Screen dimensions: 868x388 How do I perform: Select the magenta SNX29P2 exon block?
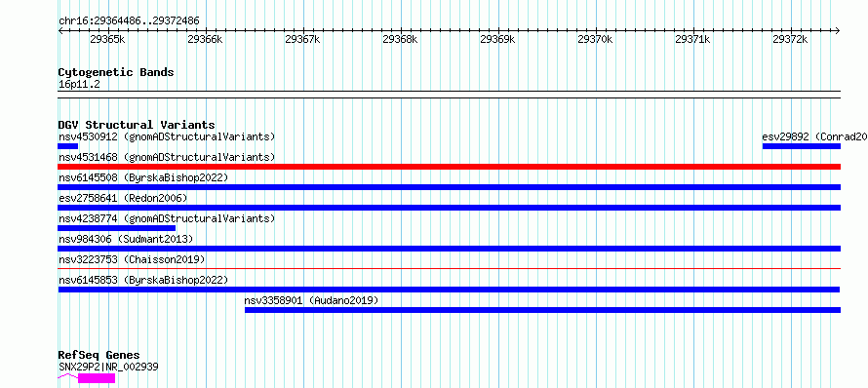coord(97,378)
